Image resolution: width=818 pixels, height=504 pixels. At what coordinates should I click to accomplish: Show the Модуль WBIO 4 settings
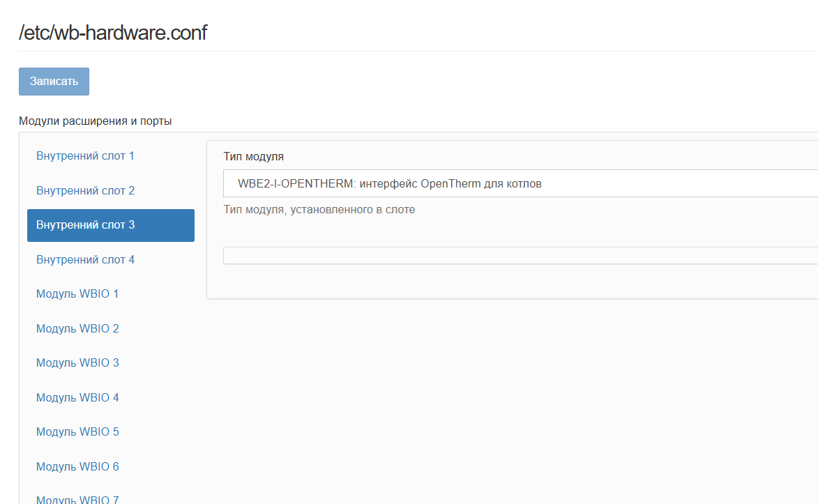pos(77,397)
